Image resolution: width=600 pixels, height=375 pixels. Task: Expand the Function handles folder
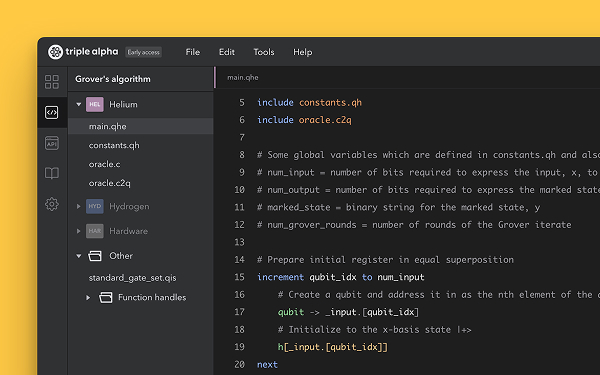click(x=88, y=297)
